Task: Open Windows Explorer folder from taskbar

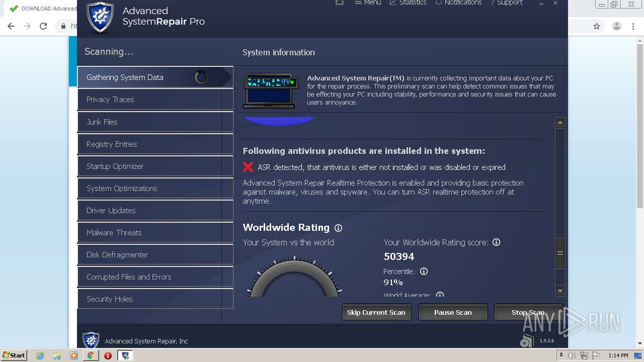Action: click(x=57, y=355)
